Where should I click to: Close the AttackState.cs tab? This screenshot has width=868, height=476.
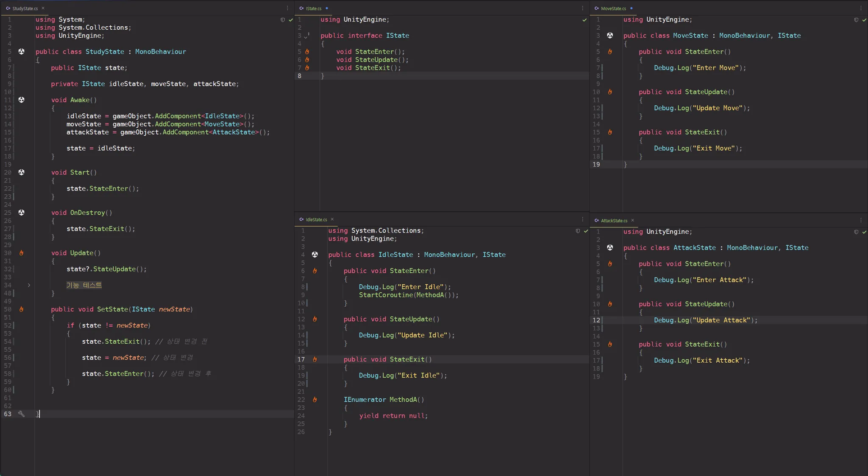[x=633, y=220]
